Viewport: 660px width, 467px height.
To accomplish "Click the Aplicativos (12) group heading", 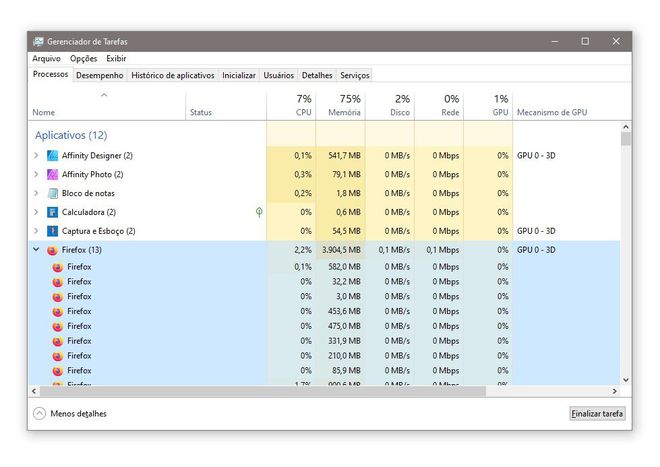I will pyautogui.click(x=71, y=135).
